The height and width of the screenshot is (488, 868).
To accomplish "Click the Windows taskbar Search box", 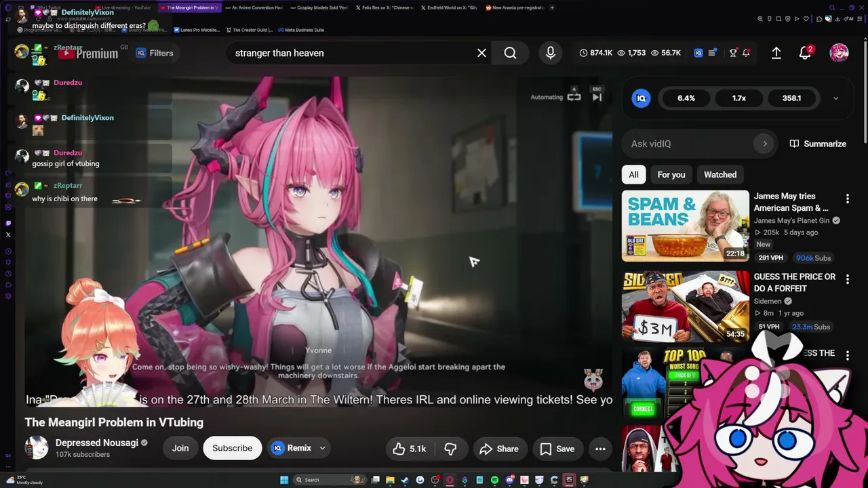I will pyautogui.click(x=330, y=480).
